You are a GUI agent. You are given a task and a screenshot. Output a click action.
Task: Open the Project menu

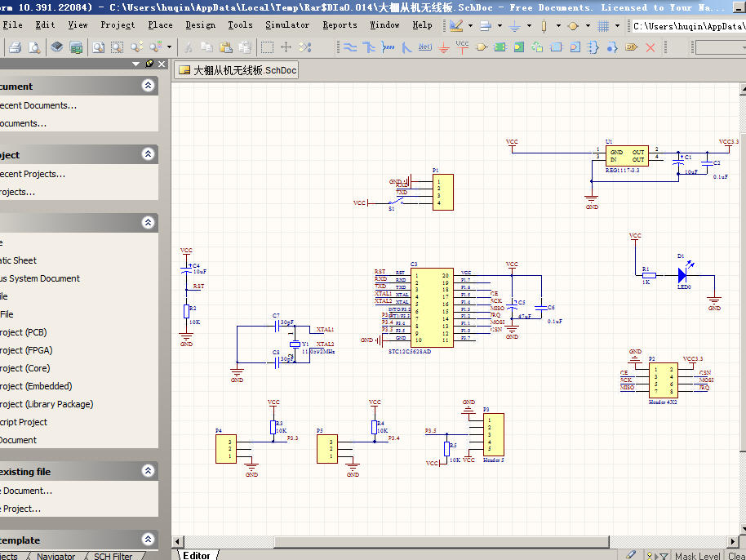118,24
